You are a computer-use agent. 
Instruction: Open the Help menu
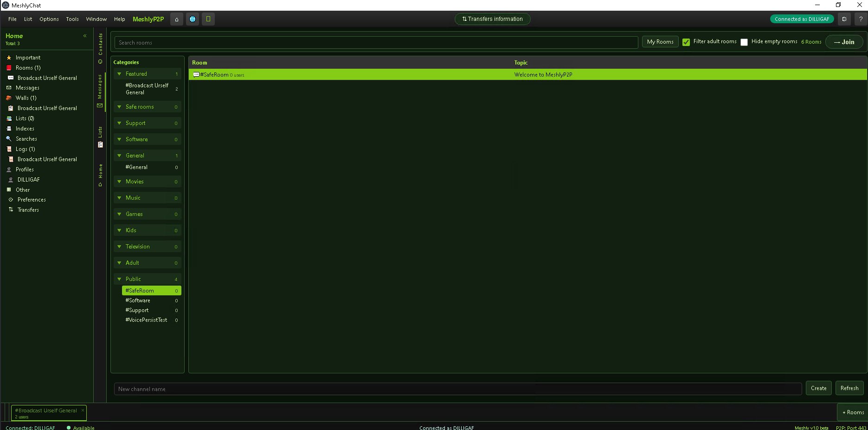(120, 19)
